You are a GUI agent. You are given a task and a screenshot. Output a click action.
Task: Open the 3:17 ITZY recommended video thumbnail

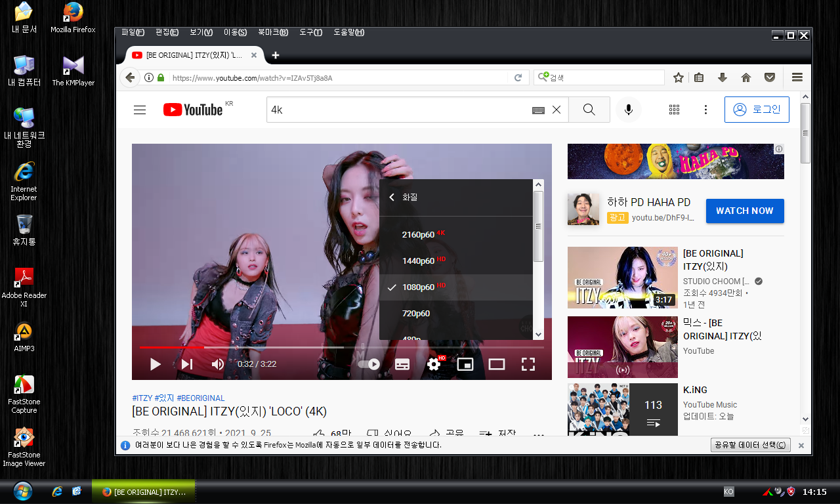coord(622,278)
